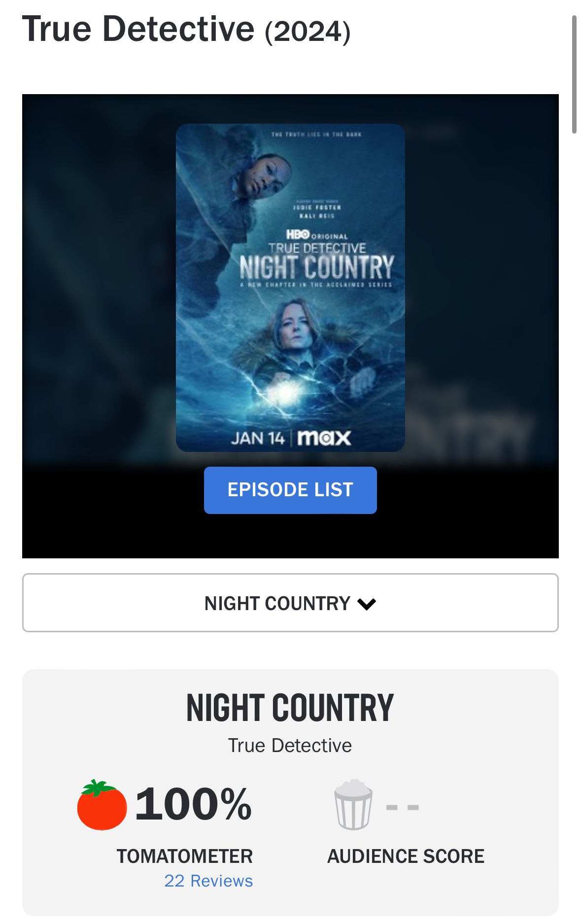Click the blurred hero background beside poster
Image resolution: width=581 pixels, height=924 pixels.
[99, 276]
